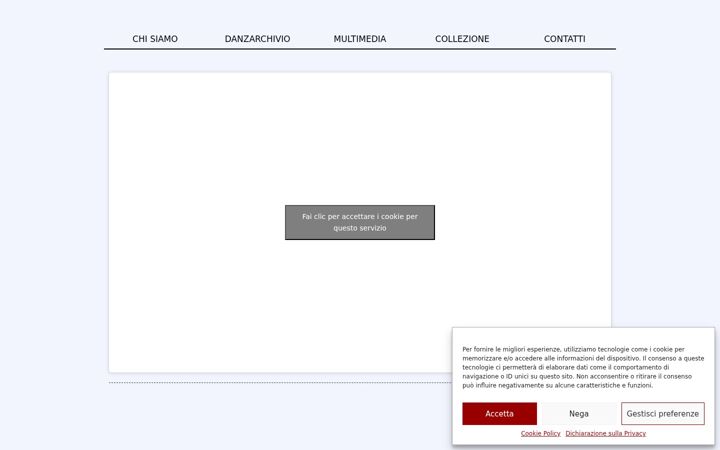The height and width of the screenshot is (450, 720).
Task: Click the cookie consent explanatory paragraph
Action: pos(583,367)
